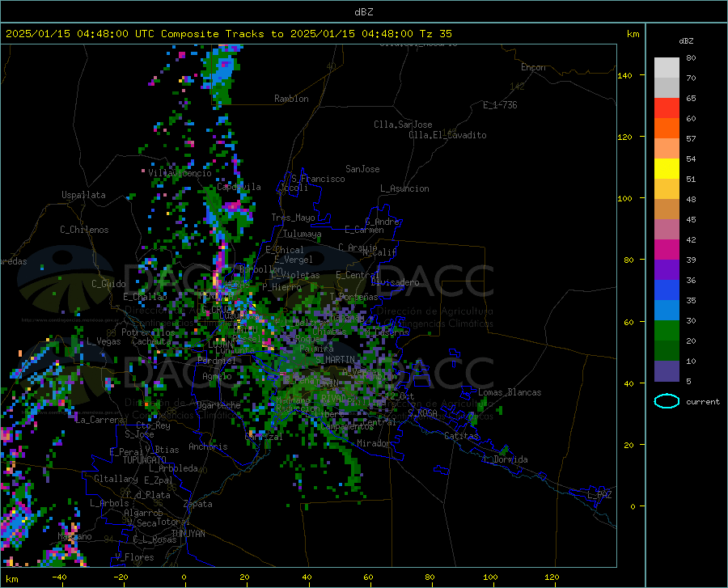Click the S_MARTIN place label
728x588 pixels.
(335, 360)
